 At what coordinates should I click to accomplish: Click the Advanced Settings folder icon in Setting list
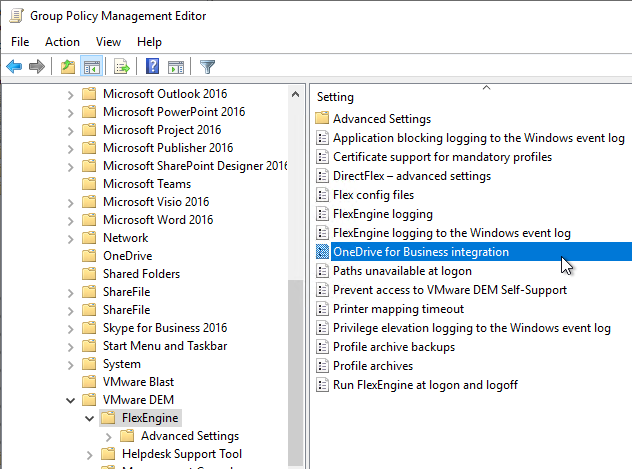point(322,118)
